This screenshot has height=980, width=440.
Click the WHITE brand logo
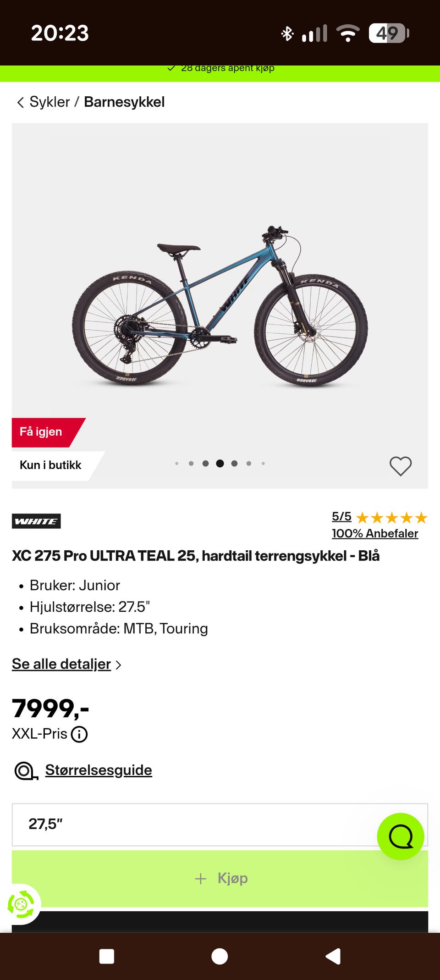point(36,521)
